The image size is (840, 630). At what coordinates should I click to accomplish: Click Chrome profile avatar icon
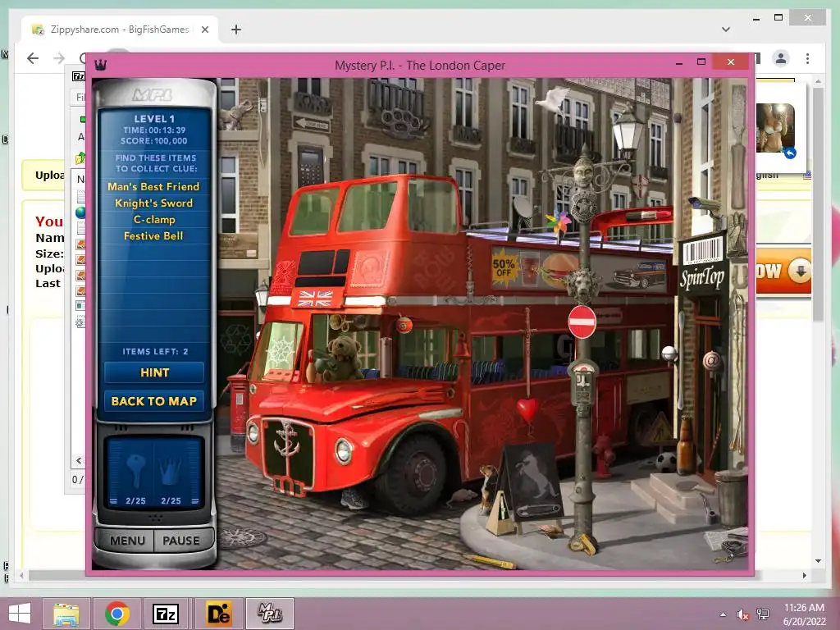tap(781, 58)
